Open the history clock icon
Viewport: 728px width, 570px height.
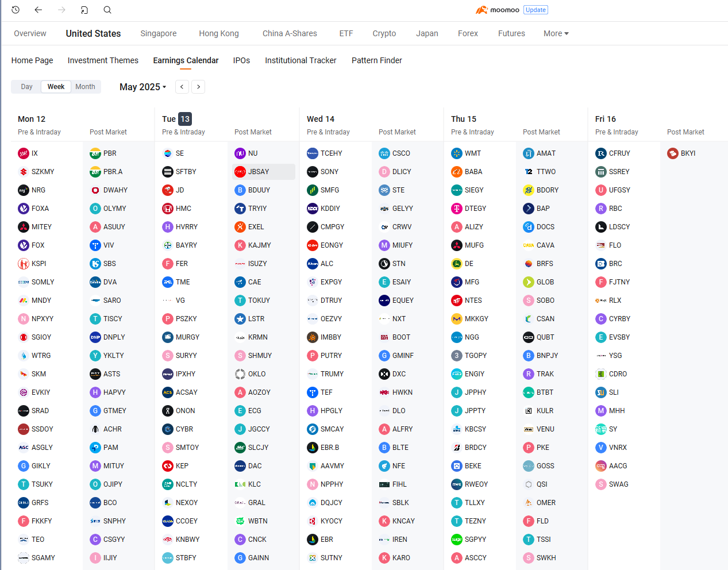point(16,10)
